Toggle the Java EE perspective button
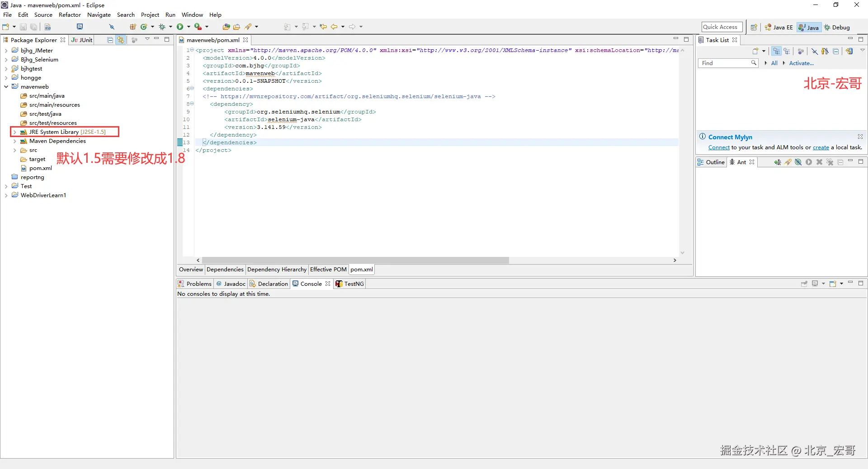Image resolution: width=868 pixels, height=469 pixels. coord(778,28)
